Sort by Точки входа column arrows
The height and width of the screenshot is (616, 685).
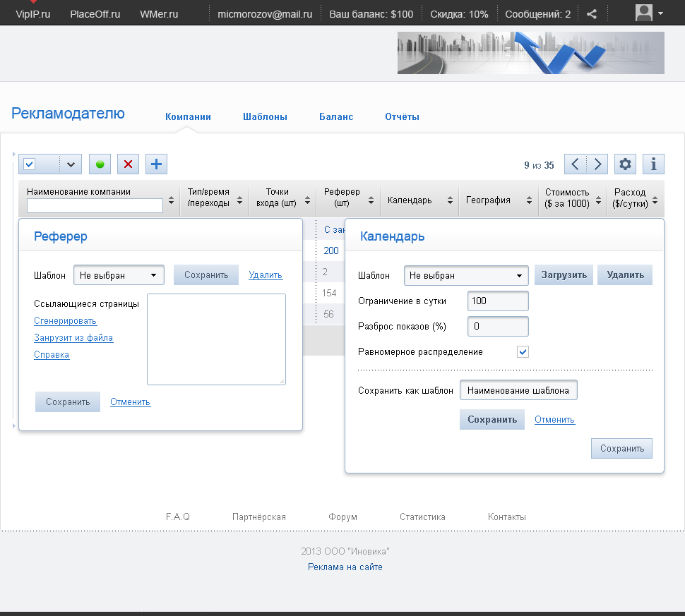[308, 200]
